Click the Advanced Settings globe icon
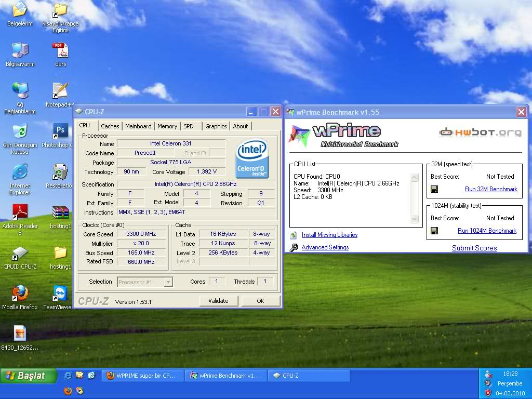Screen dimensions: 532x399 click(295, 247)
